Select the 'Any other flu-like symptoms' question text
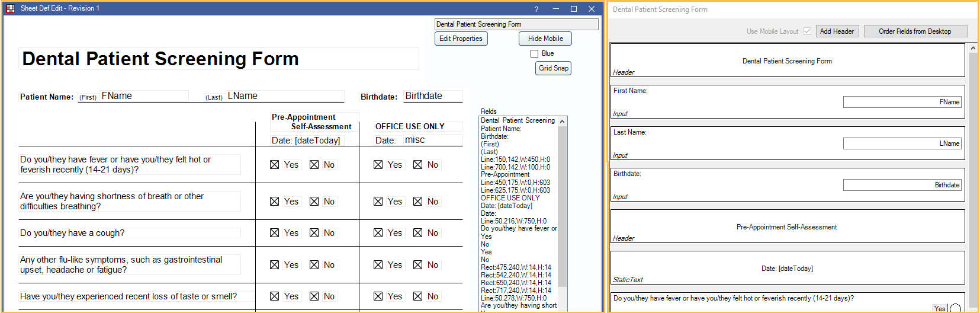The image size is (980, 313). tap(130, 264)
